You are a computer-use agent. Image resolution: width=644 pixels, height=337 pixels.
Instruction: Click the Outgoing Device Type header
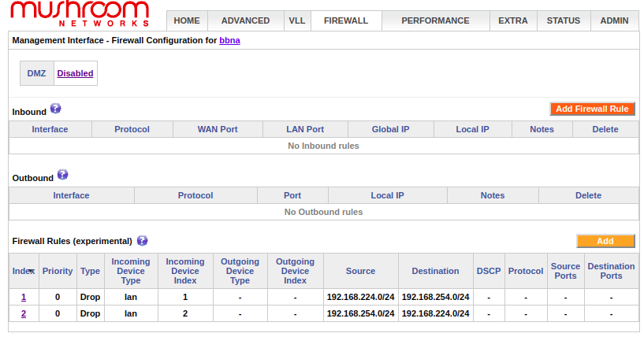click(240, 271)
